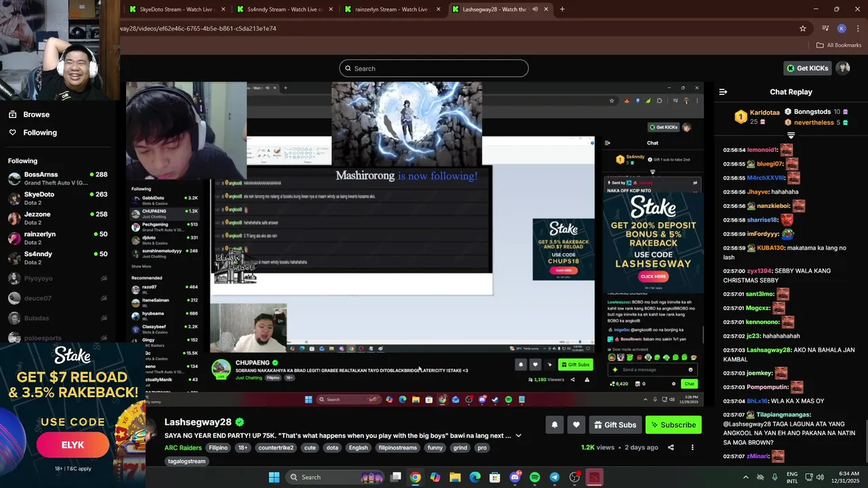This screenshot has height=488, width=868.
Task: Open SkyeDoto channel in Following list
Action: [58, 198]
